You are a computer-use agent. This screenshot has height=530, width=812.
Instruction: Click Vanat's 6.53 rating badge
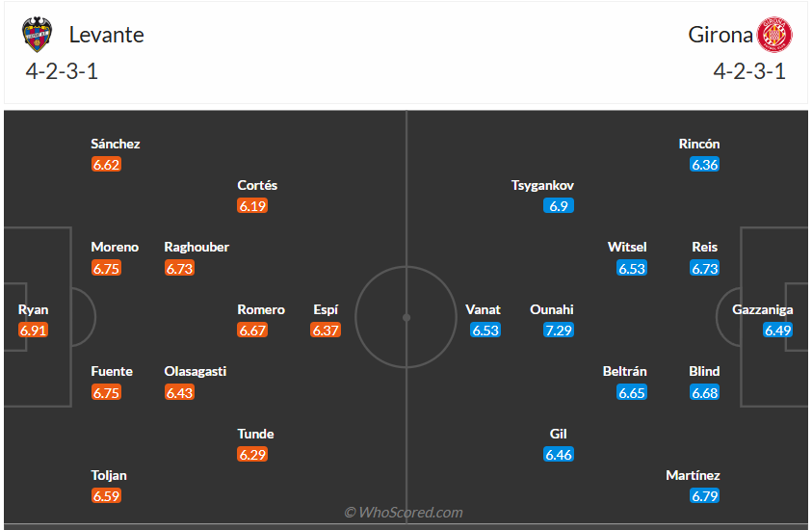click(485, 331)
